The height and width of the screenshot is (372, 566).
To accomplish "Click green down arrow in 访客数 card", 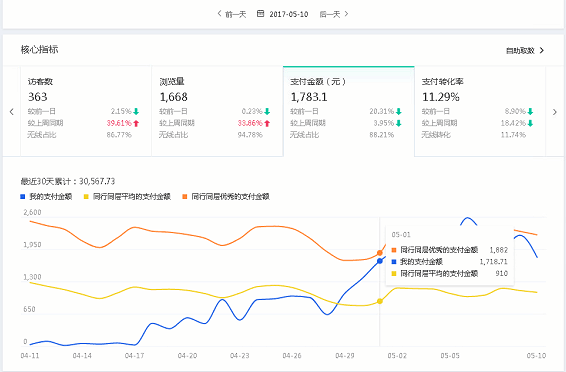I will [x=136, y=111].
